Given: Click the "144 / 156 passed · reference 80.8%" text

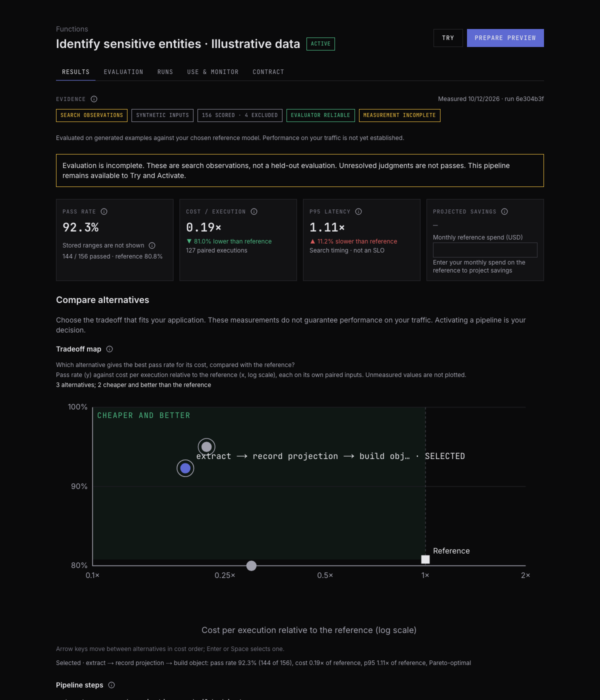Looking at the screenshot, I should click(x=112, y=256).
